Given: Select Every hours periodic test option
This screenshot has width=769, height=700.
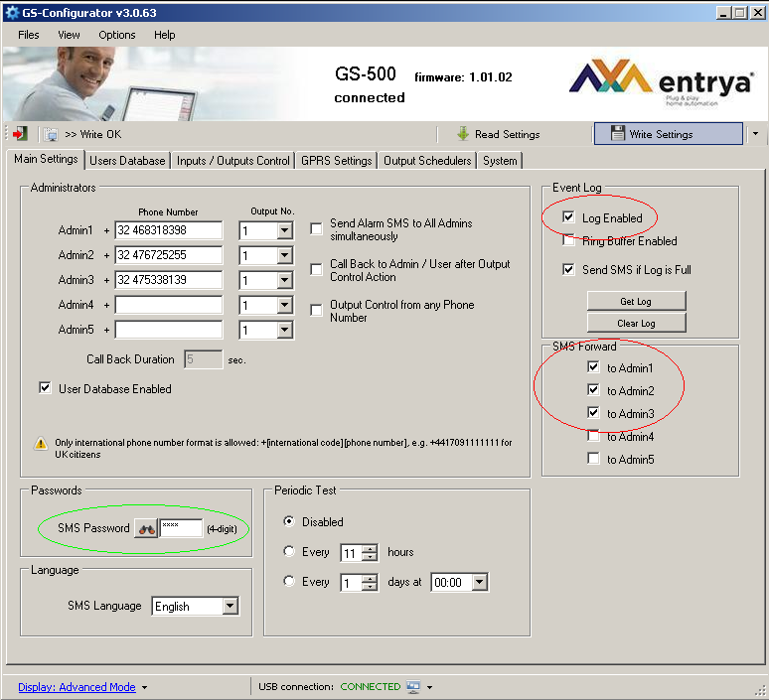Looking at the screenshot, I should pos(289,551).
